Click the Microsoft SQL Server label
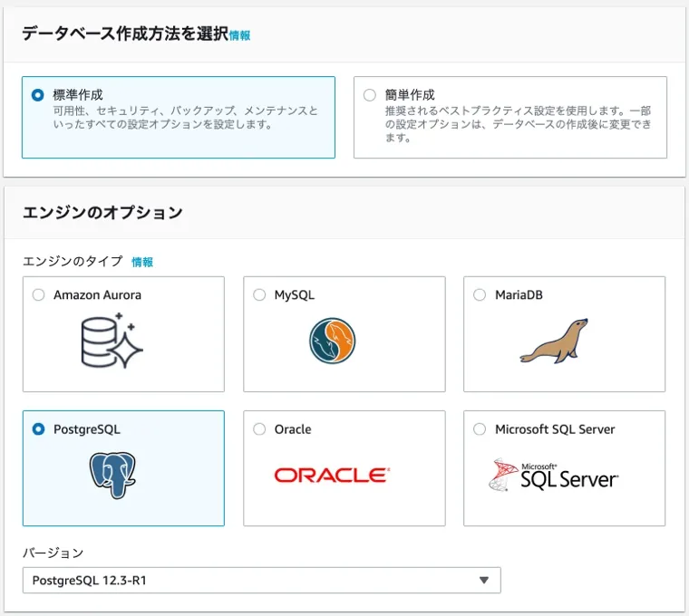 tap(555, 429)
